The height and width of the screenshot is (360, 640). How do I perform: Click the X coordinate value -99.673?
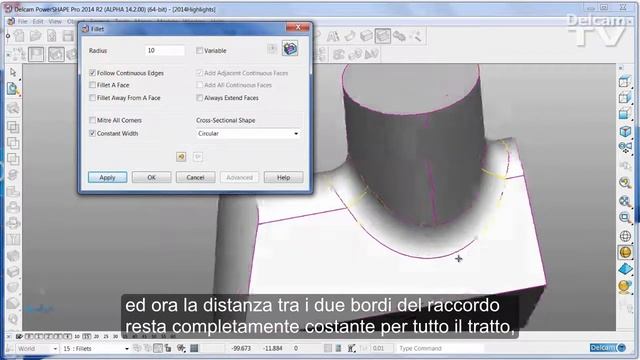click(241, 348)
